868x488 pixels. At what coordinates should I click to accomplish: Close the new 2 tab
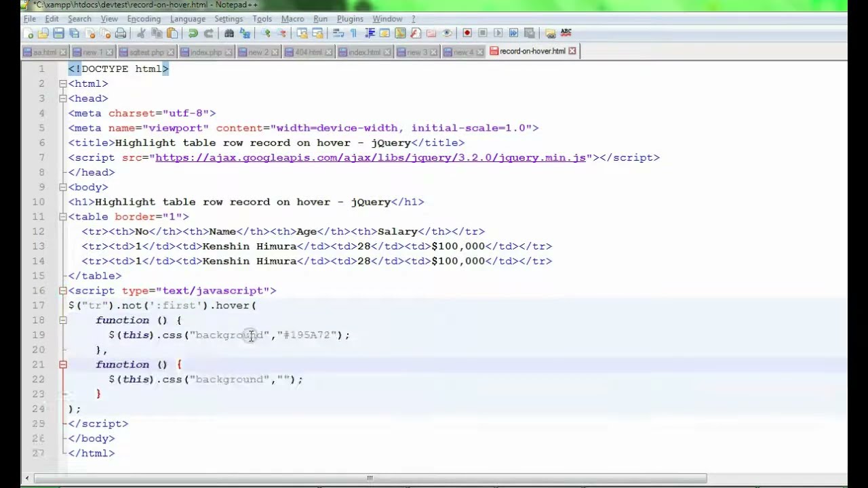click(x=275, y=52)
